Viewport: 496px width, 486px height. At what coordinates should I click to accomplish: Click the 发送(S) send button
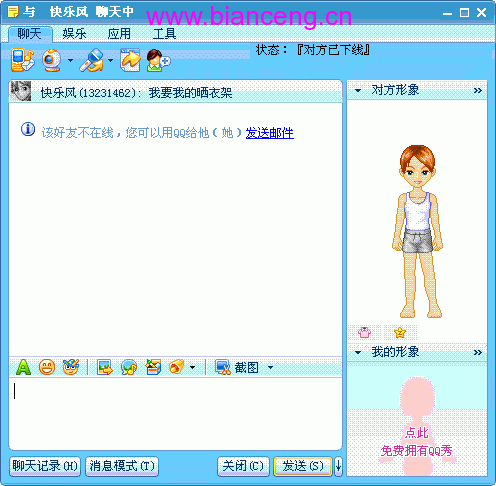(303, 466)
